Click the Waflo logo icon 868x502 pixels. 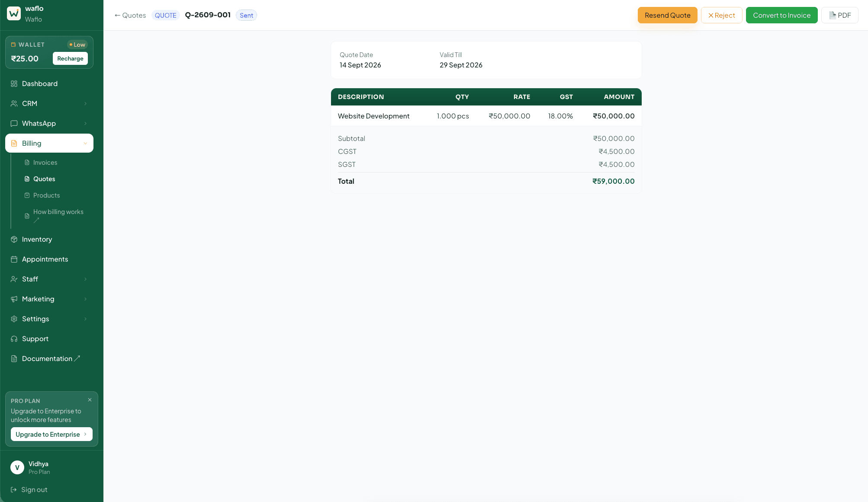14,13
